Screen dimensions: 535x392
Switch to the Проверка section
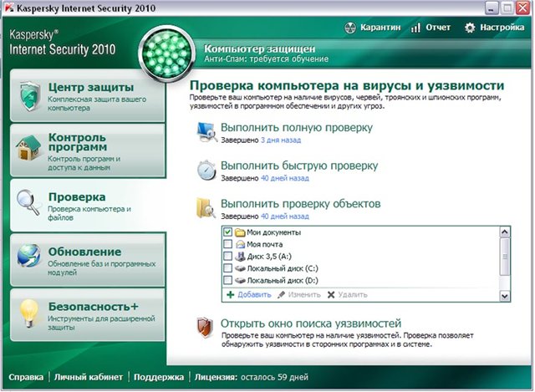[88, 205]
